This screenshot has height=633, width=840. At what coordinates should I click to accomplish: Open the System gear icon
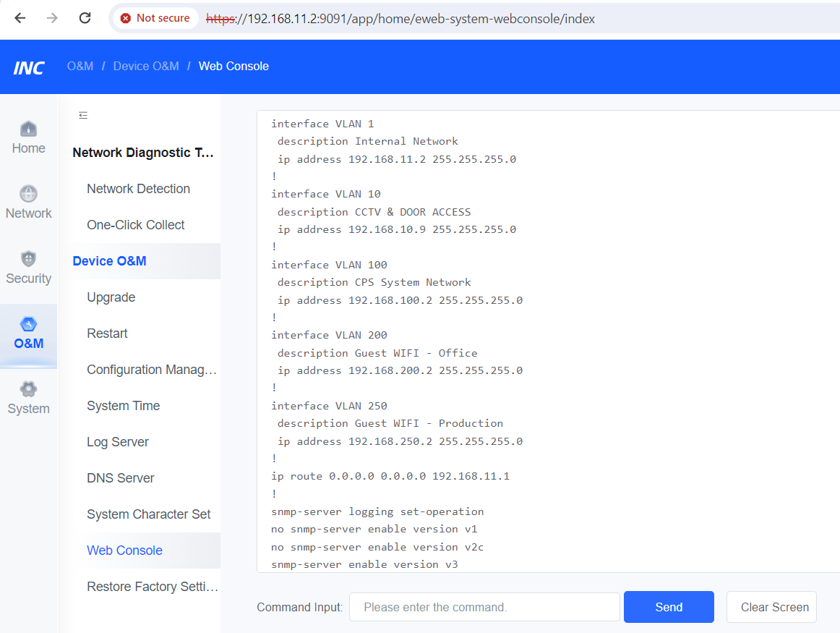pyautogui.click(x=28, y=389)
